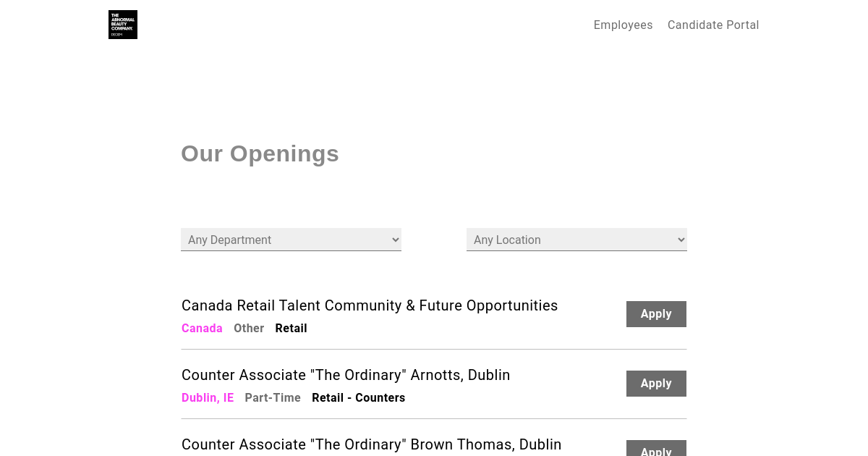Apply to the Arnotts Counter Associate job
Viewport: 868px width, 456px height.
pyautogui.click(x=656, y=384)
